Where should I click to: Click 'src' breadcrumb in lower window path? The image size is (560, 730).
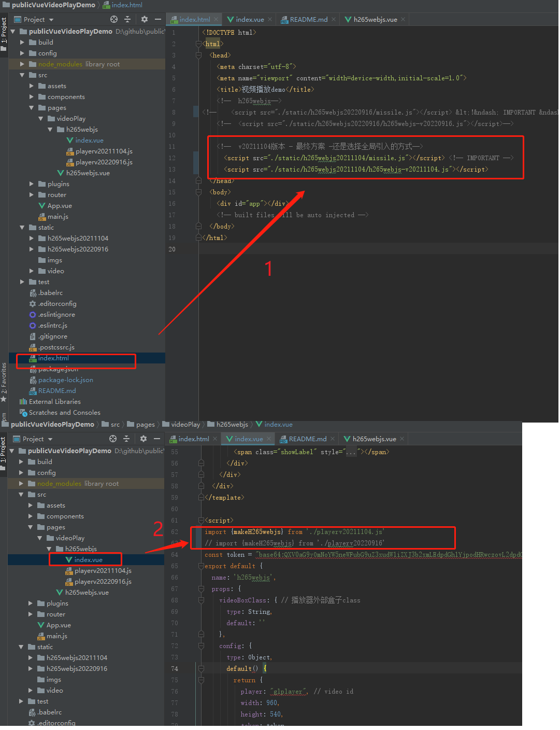point(111,424)
